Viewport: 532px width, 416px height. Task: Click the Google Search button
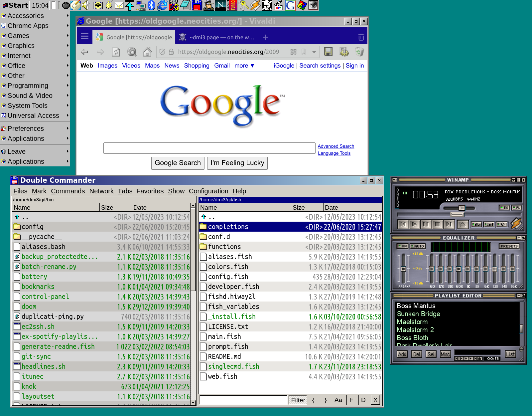click(x=178, y=163)
